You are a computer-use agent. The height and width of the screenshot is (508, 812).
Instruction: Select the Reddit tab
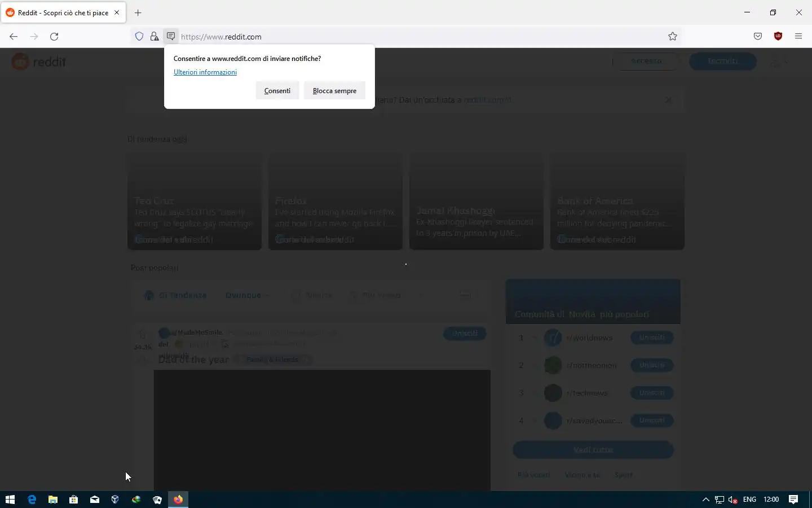click(x=63, y=12)
